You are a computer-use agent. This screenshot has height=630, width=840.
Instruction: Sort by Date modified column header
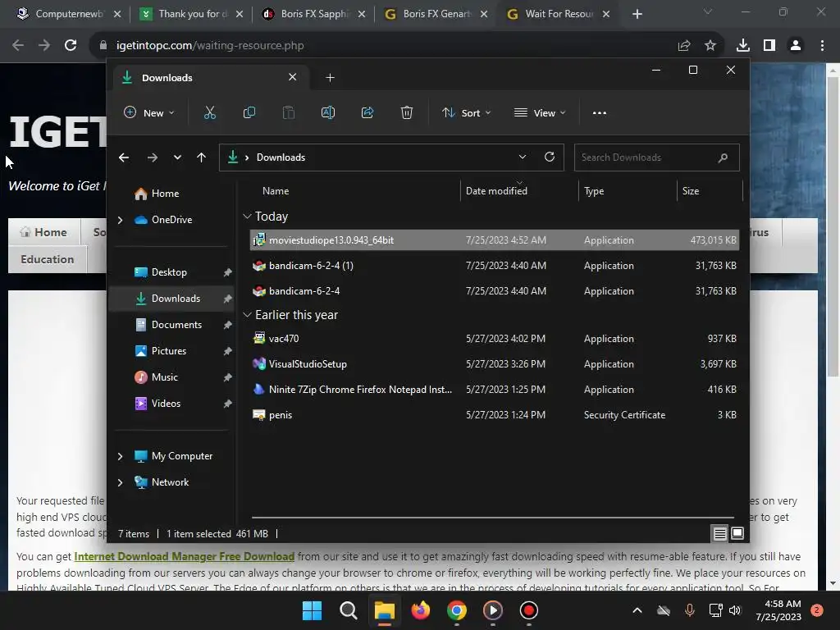(x=496, y=190)
